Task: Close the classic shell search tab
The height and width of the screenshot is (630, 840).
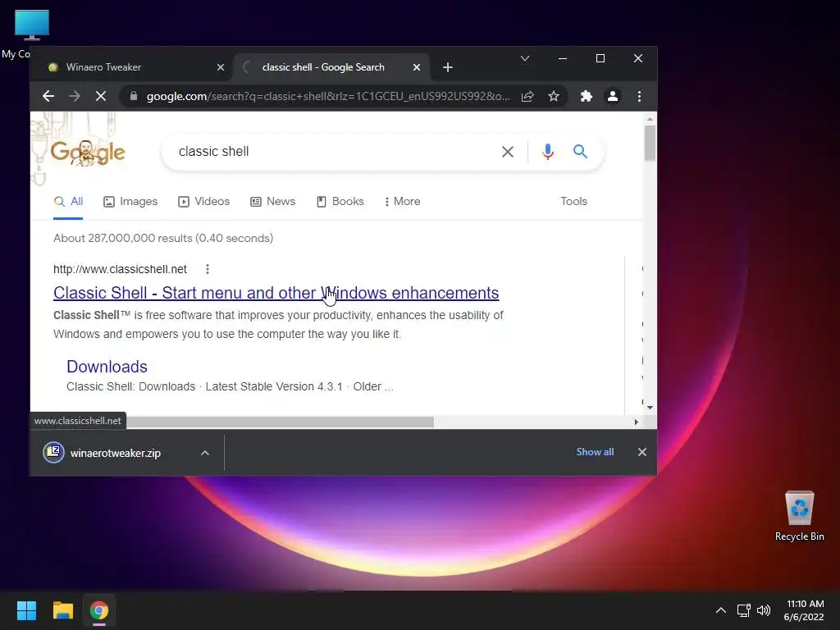Action: coord(417,67)
